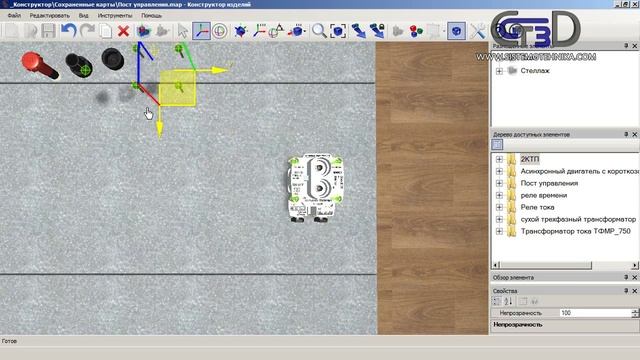Pin the Дерево доступных элементов panel
Viewport: 640px width, 360px height.
click(x=626, y=134)
